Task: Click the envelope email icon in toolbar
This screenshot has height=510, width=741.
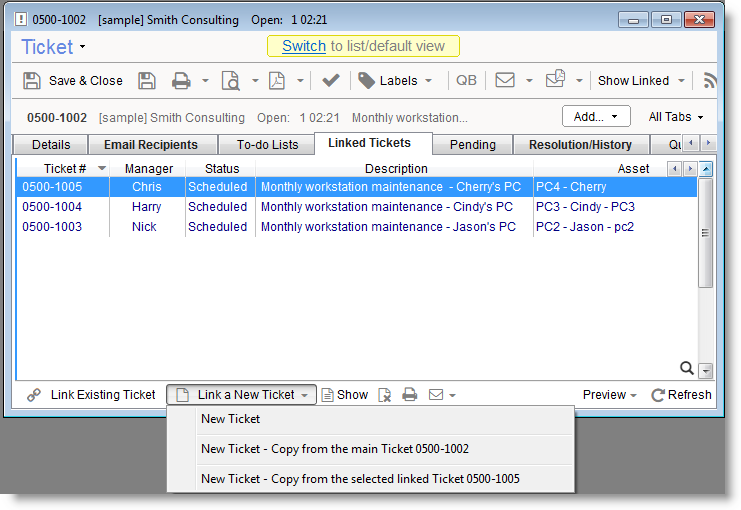Action: [505, 81]
